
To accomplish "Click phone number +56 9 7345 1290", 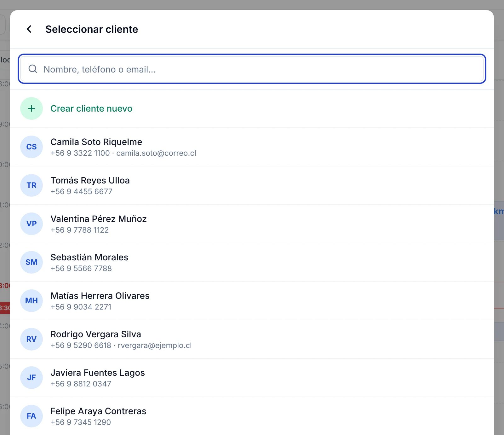I will [81, 422].
